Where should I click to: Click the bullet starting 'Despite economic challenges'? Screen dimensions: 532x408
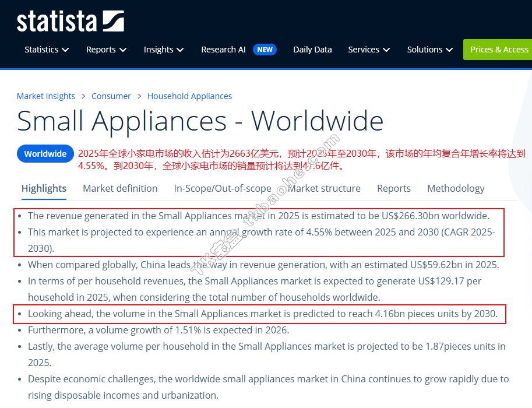pyautogui.click(x=269, y=387)
